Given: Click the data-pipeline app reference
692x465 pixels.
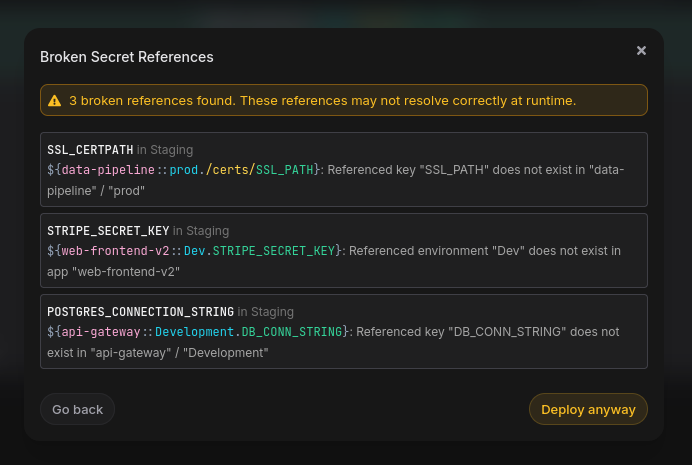Looking at the screenshot, I should pos(108,170).
